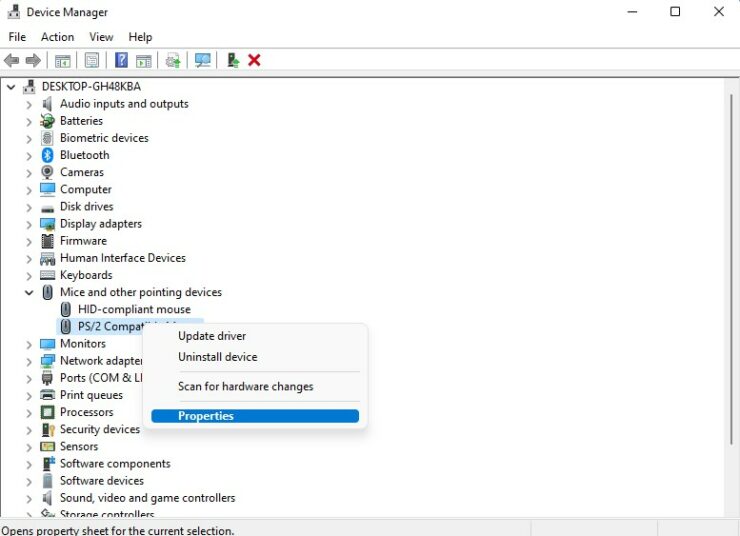The height and width of the screenshot is (536, 740).
Task: Click the Keyboards category icon
Action: (48, 275)
